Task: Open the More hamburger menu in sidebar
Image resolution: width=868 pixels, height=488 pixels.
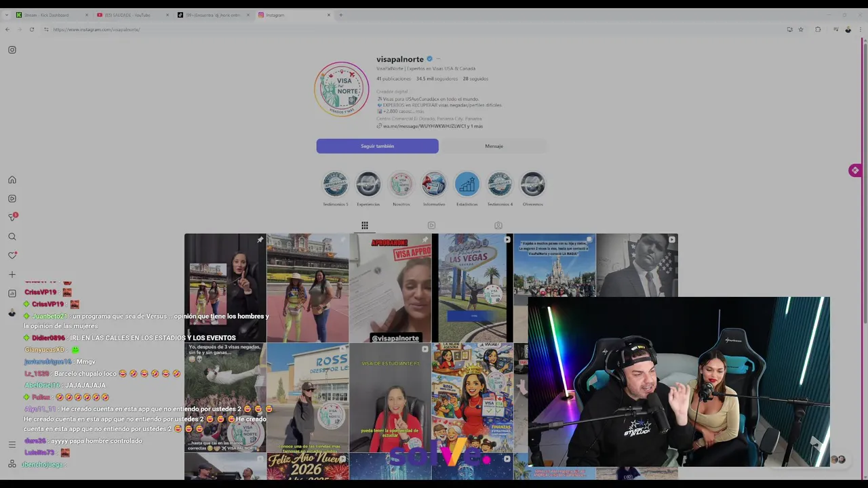Action: click(12, 445)
